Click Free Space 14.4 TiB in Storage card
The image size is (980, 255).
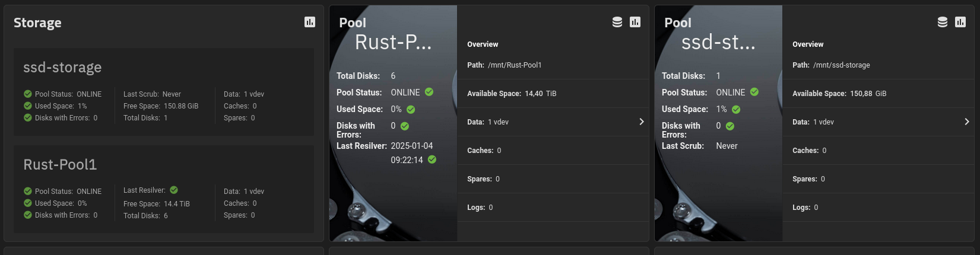click(157, 204)
